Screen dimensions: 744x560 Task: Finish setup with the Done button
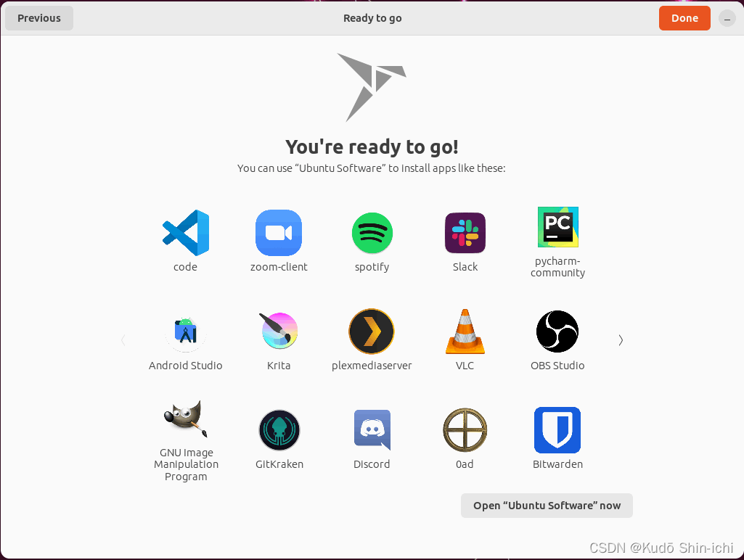click(x=684, y=18)
